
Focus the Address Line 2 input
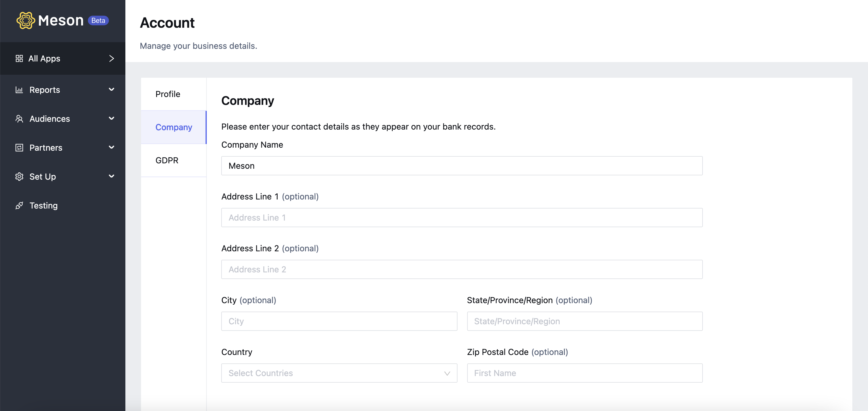pyautogui.click(x=462, y=269)
